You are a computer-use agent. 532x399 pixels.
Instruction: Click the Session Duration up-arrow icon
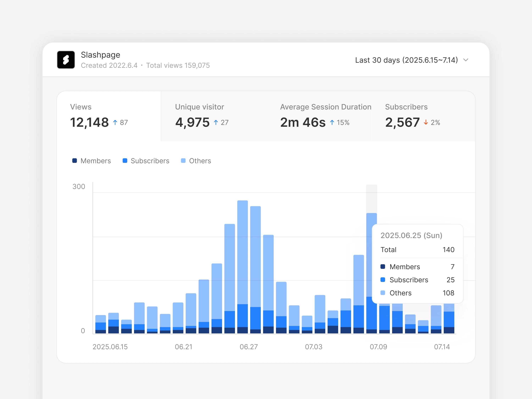(x=332, y=122)
